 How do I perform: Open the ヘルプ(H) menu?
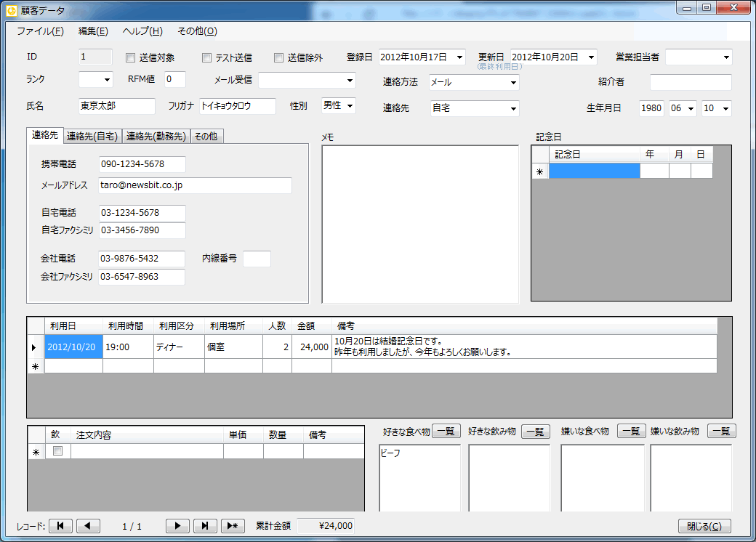142,31
